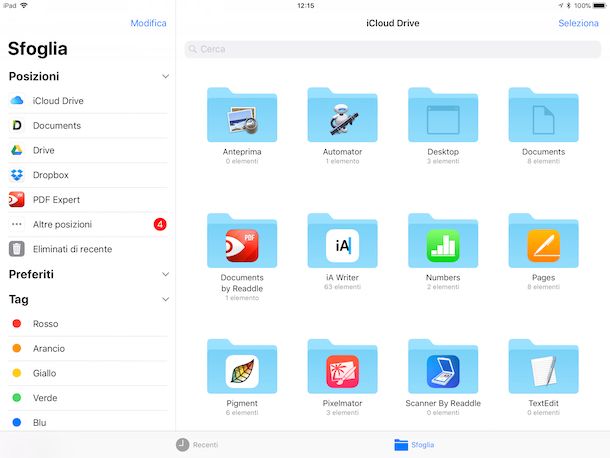Click the PDF Expert icon in sidebar
Image resolution: width=610 pixels, height=458 pixels.
click(17, 200)
